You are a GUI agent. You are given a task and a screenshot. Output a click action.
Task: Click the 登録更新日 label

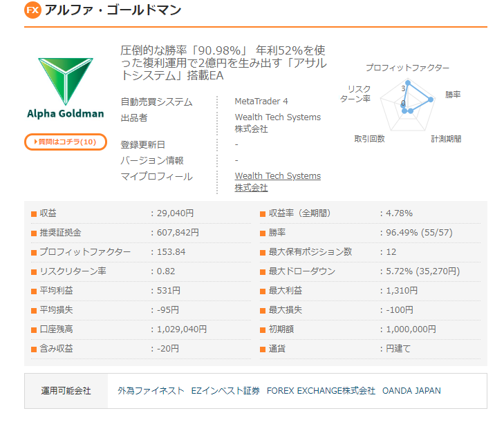tap(142, 144)
